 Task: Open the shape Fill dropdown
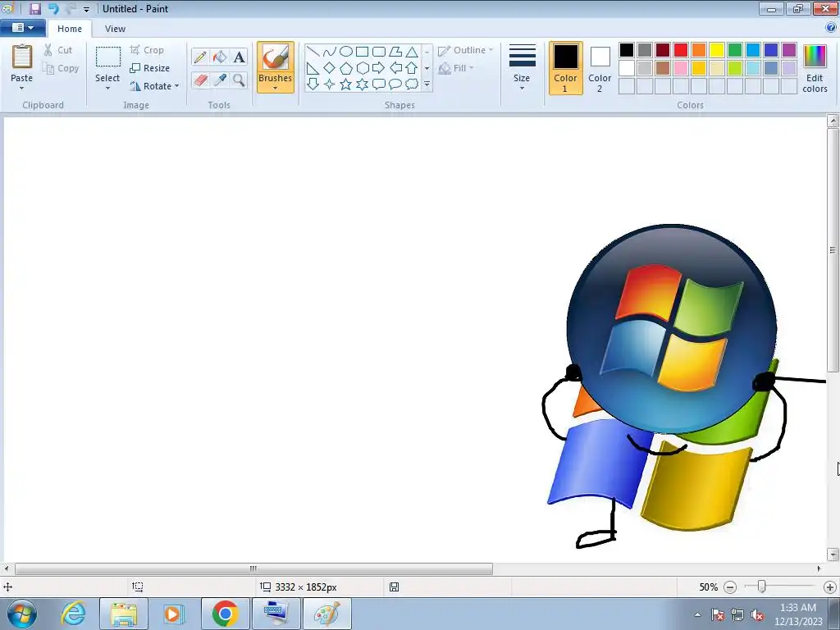[456, 68]
